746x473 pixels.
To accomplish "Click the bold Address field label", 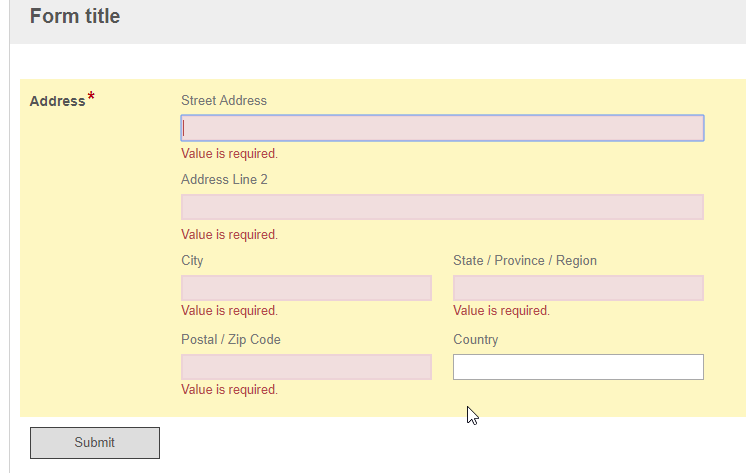I will pyautogui.click(x=57, y=101).
